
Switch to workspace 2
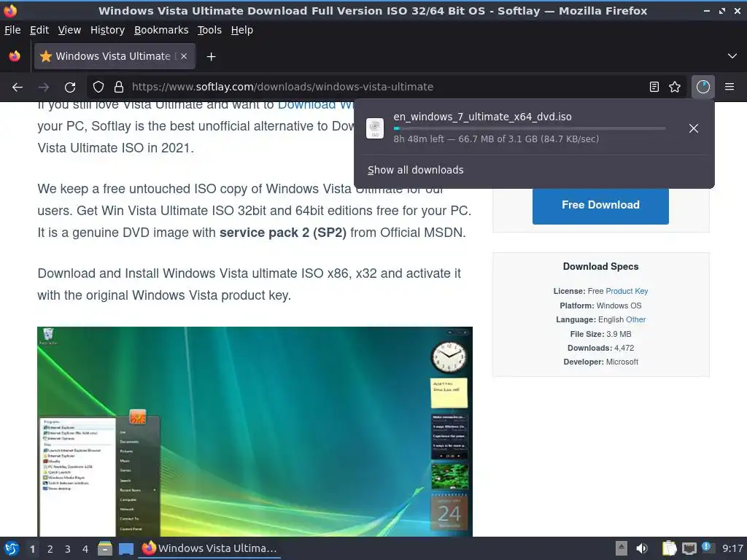[x=50, y=549]
